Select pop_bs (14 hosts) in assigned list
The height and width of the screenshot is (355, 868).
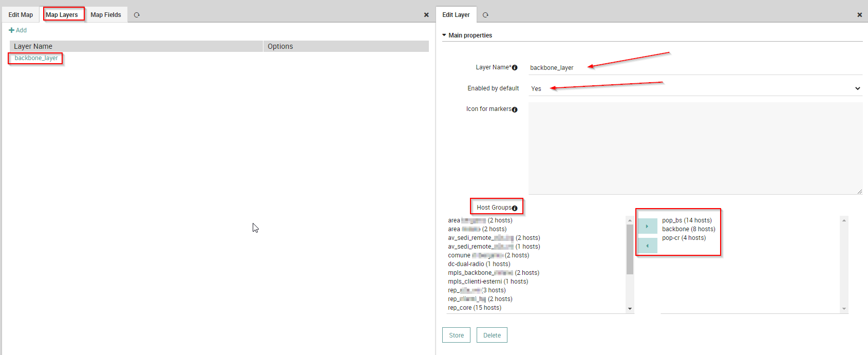point(687,220)
